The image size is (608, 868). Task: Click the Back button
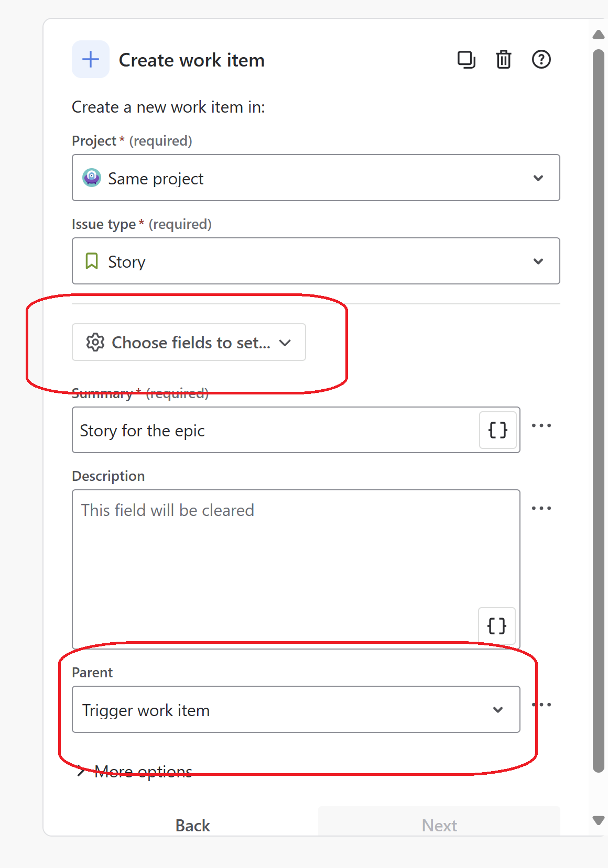pyautogui.click(x=192, y=825)
